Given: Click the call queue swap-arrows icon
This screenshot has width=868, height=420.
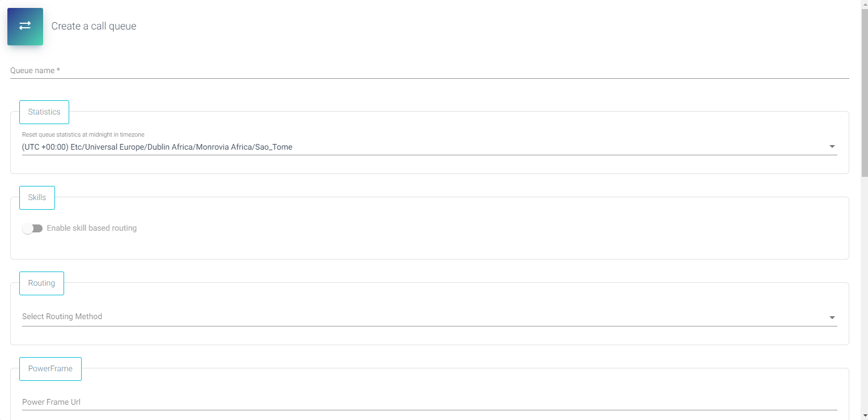Looking at the screenshot, I should click(25, 26).
